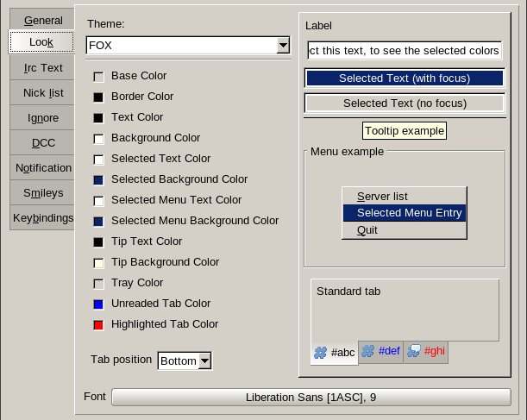
Task: Change the Highlighted Tab Color swatch
Action: (98, 325)
